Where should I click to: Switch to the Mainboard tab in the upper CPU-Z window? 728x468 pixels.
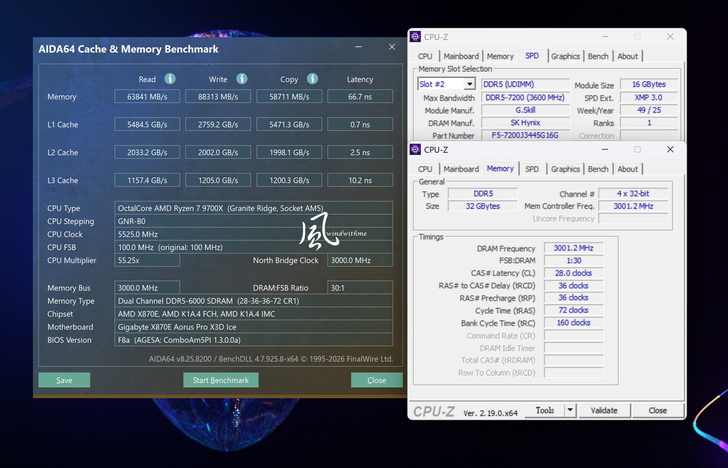point(461,56)
